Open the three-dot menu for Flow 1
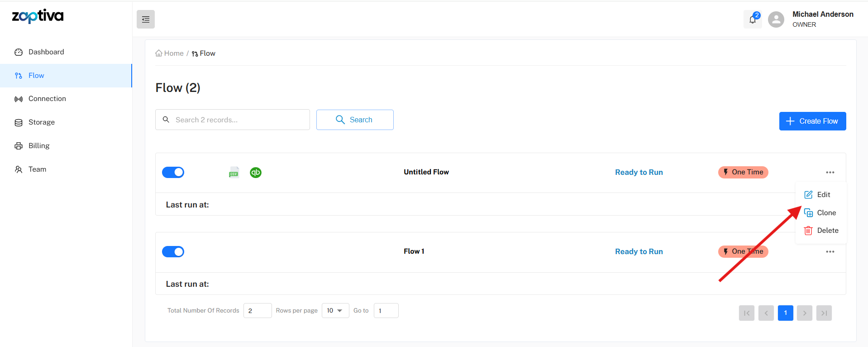The height and width of the screenshot is (347, 868). click(830, 252)
